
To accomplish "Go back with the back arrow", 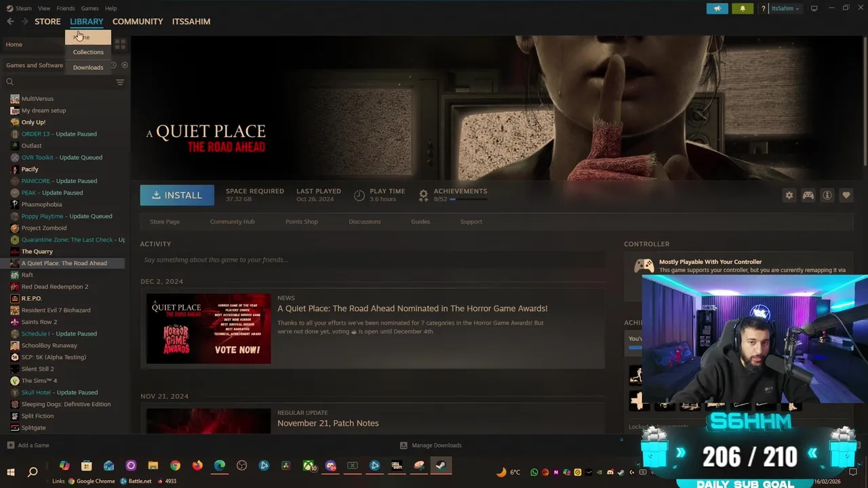I will (10, 22).
